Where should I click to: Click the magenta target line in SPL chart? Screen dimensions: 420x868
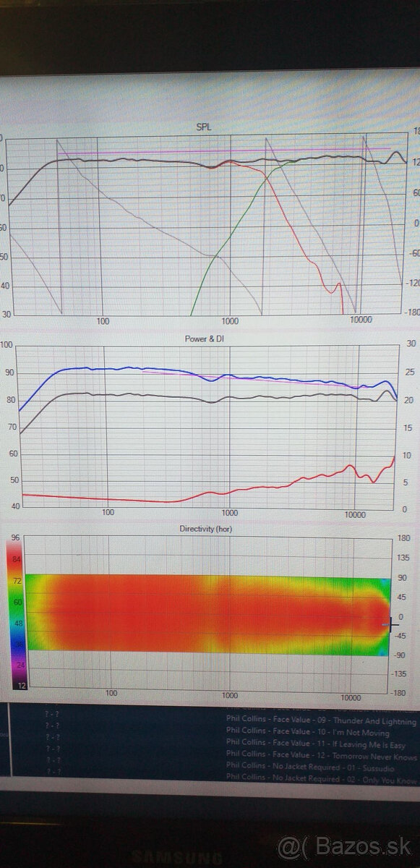pyautogui.click(x=217, y=150)
